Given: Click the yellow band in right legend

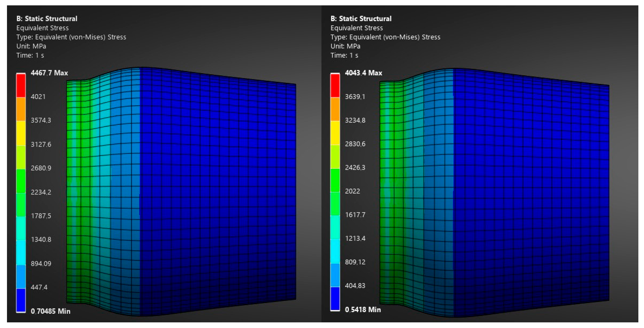Looking at the screenshot, I should 335,133.
